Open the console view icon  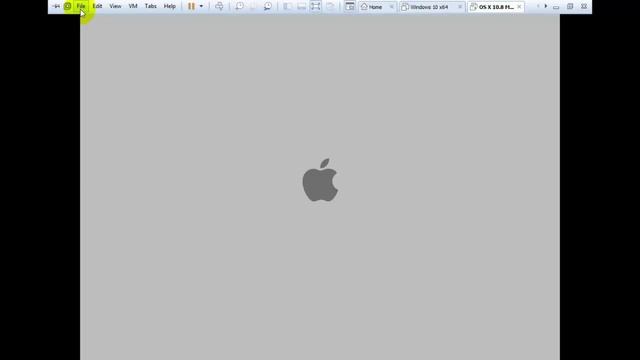[x=350, y=6]
